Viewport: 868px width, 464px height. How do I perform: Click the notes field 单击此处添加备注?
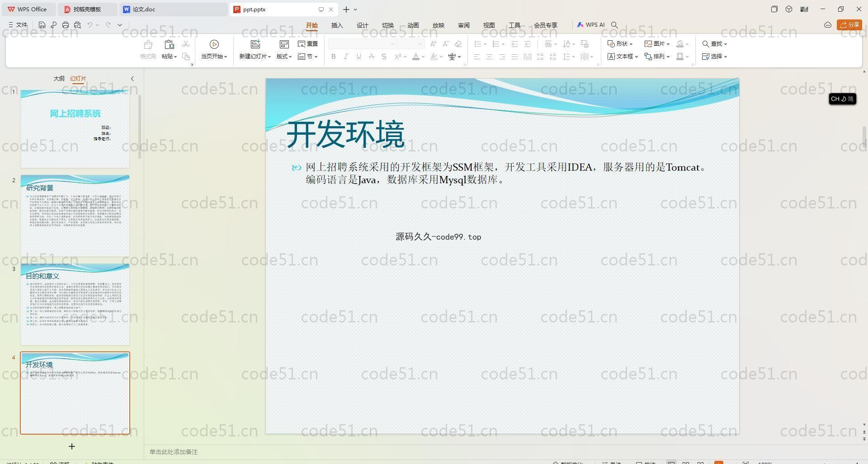174,452
